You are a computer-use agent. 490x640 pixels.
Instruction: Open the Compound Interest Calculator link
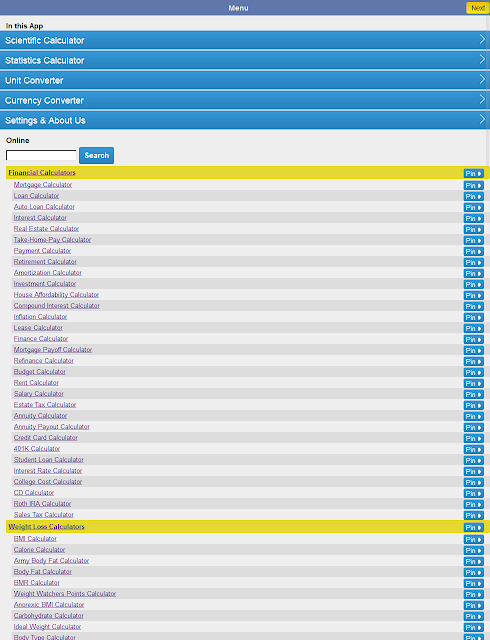(x=57, y=305)
